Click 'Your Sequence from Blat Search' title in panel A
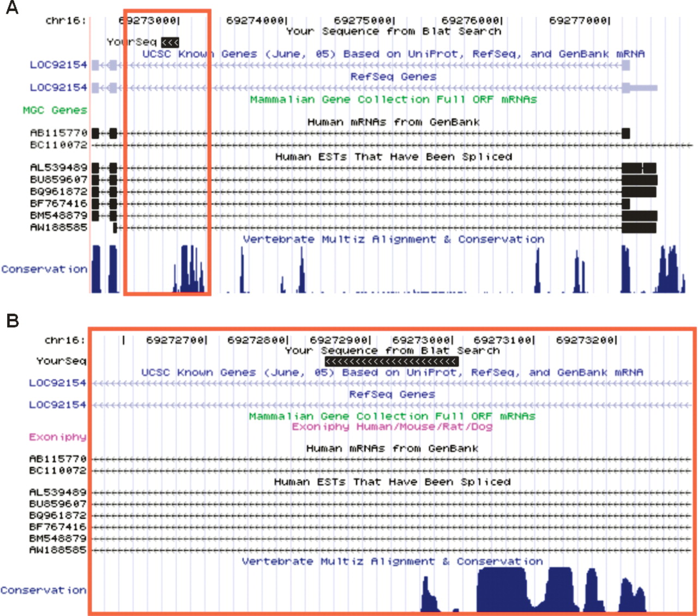This screenshot has height=616, width=698. coord(393,32)
